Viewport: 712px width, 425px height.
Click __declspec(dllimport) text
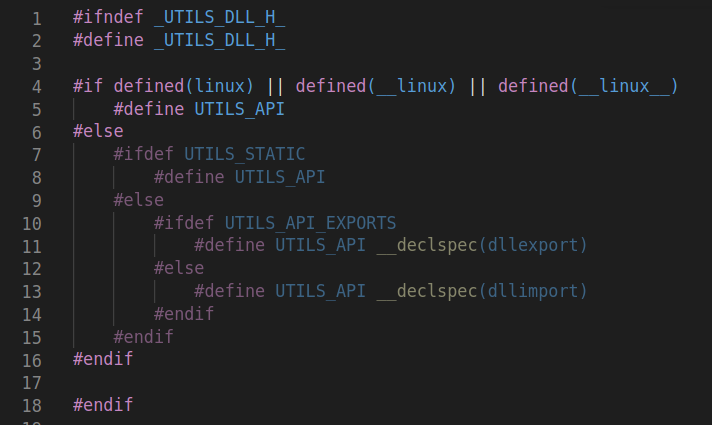(x=482, y=291)
